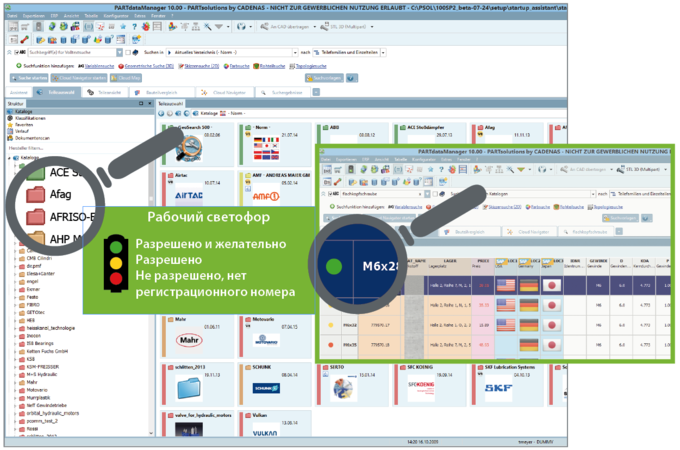Click the red ladybug icon in main toolbar

[146, 27]
